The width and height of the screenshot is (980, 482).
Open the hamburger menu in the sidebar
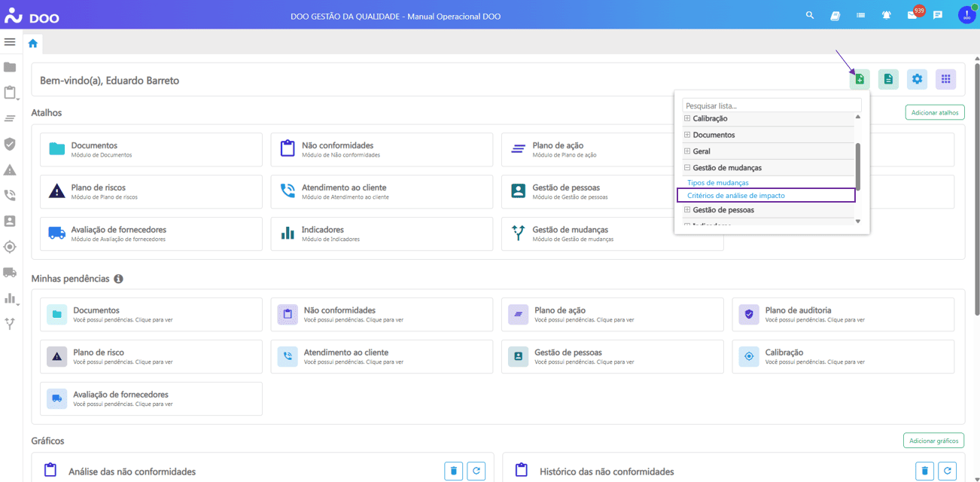coord(10,42)
